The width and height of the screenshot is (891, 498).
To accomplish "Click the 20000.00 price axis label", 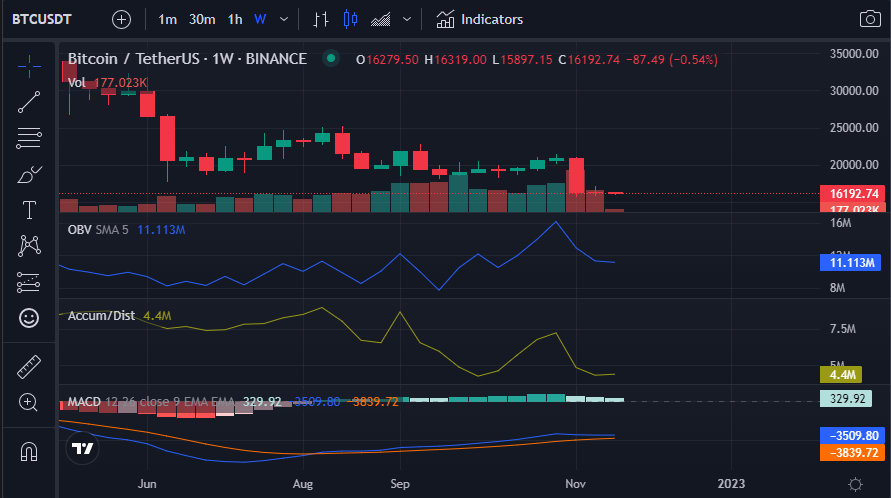I will 854,164.
